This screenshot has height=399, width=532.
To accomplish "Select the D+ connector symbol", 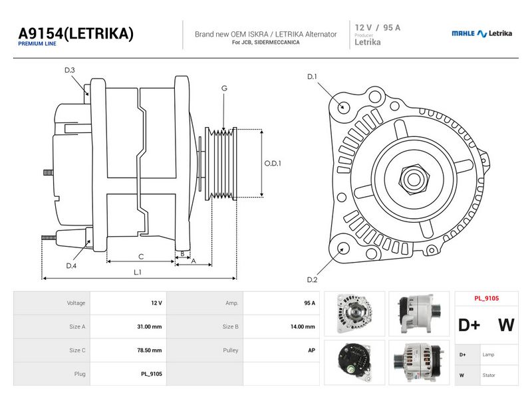I will click(469, 325).
